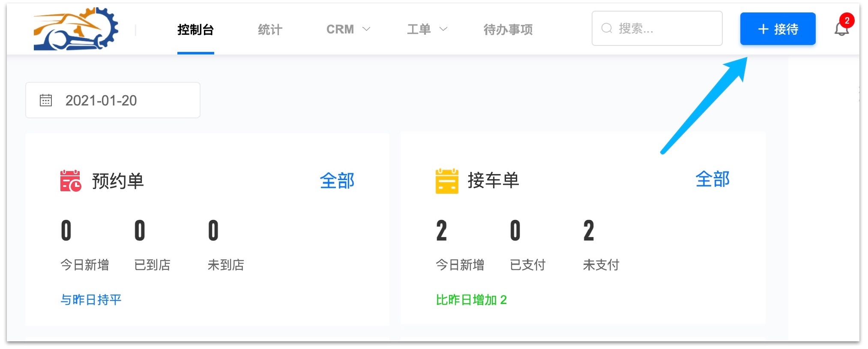
Task: Open the 统计 tab
Action: 270,30
